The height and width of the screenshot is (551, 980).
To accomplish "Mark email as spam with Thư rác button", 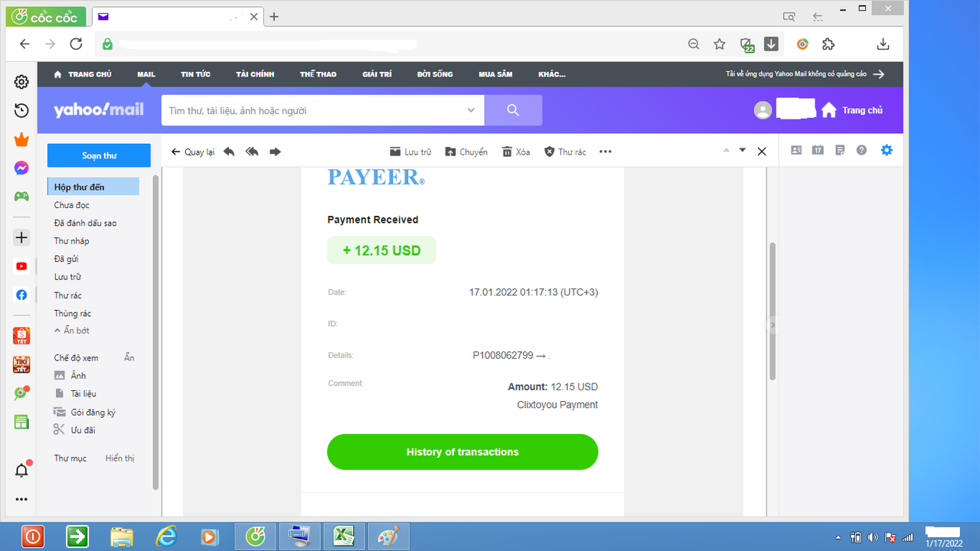I will (565, 152).
